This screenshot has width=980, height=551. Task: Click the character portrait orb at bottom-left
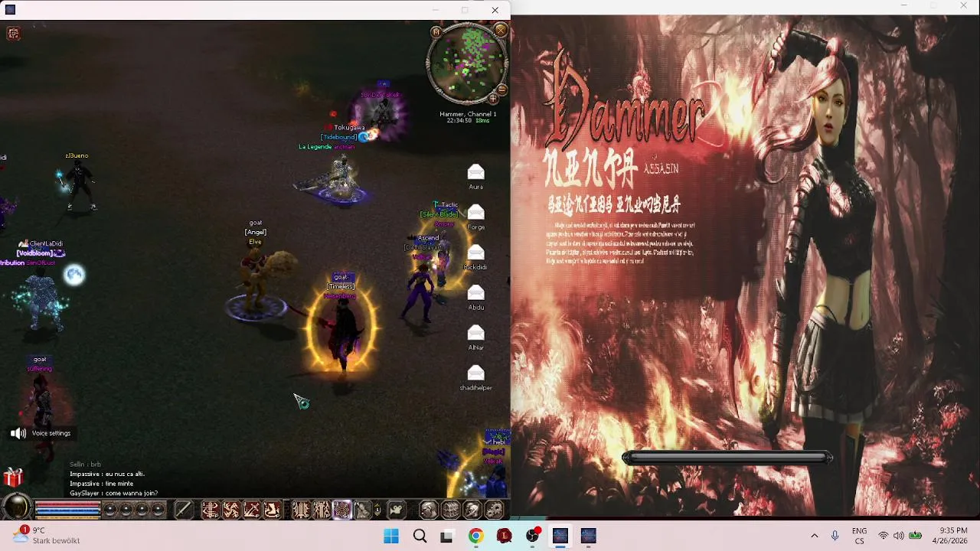coord(16,507)
